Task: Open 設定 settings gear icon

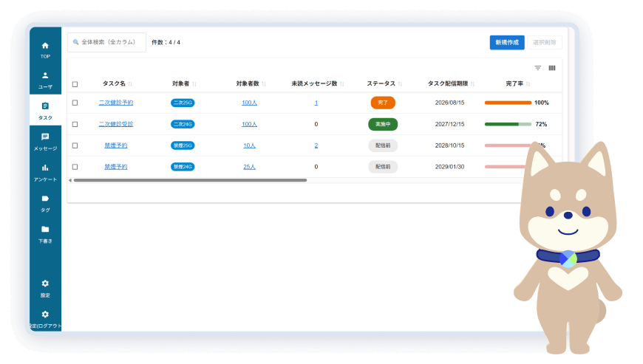Action: [x=45, y=284]
